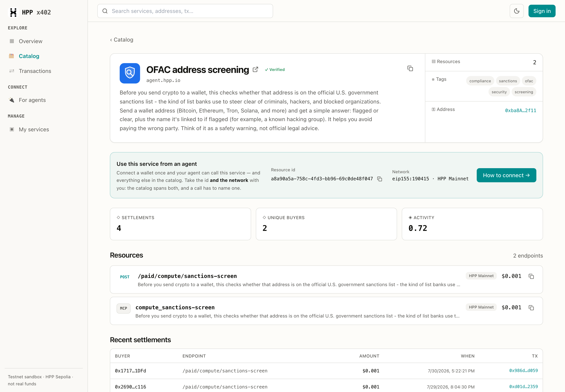
Task: Select Catalog in the sidebar
Action: (29, 56)
